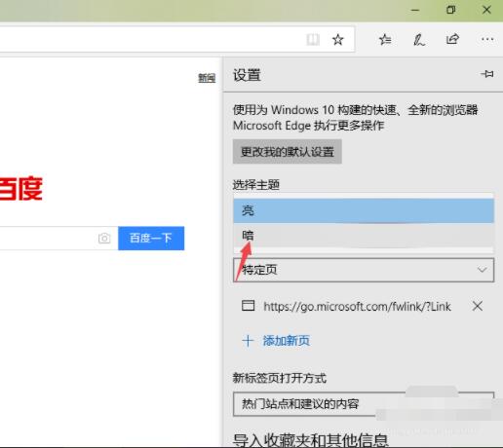Click the page icon beside the microsoft link
Screen dimensions: 503x448
tap(248, 306)
